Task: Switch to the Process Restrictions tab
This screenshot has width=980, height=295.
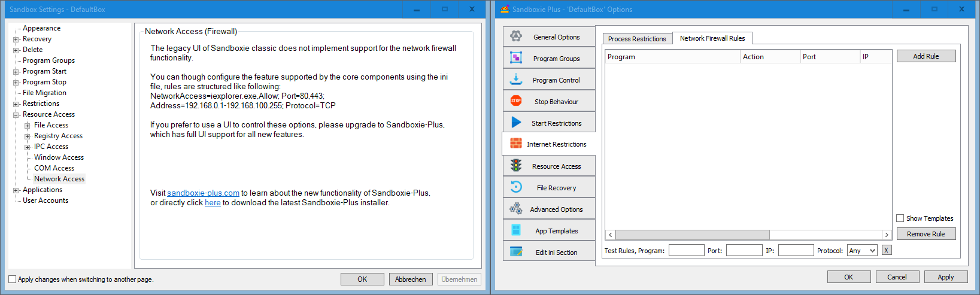Action: pos(636,39)
